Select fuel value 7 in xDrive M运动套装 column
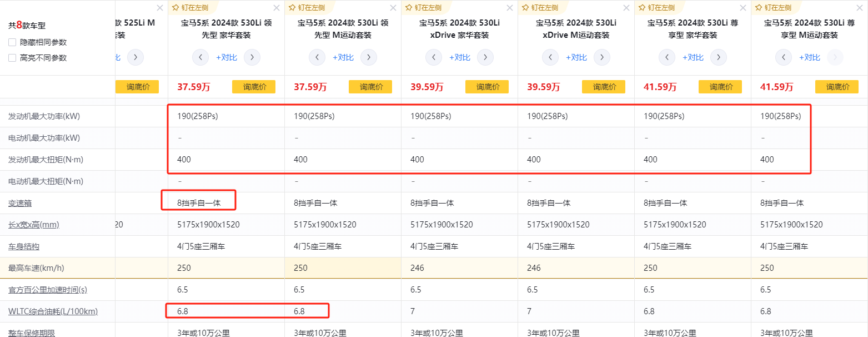The image size is (868, 337). [529, 311]
